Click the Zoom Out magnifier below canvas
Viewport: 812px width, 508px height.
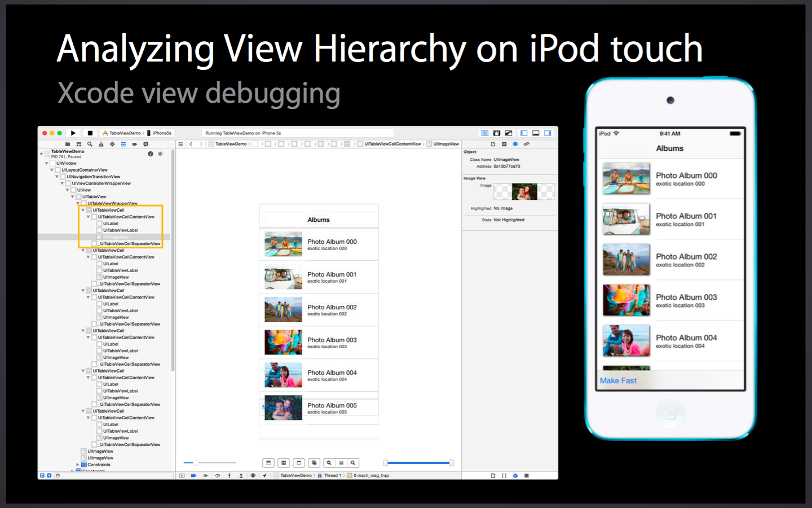[x=329, y=463]
